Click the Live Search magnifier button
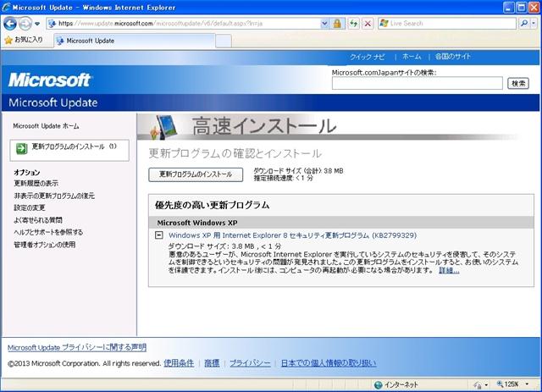Viewport: 542px width, 392px height. 524,24
